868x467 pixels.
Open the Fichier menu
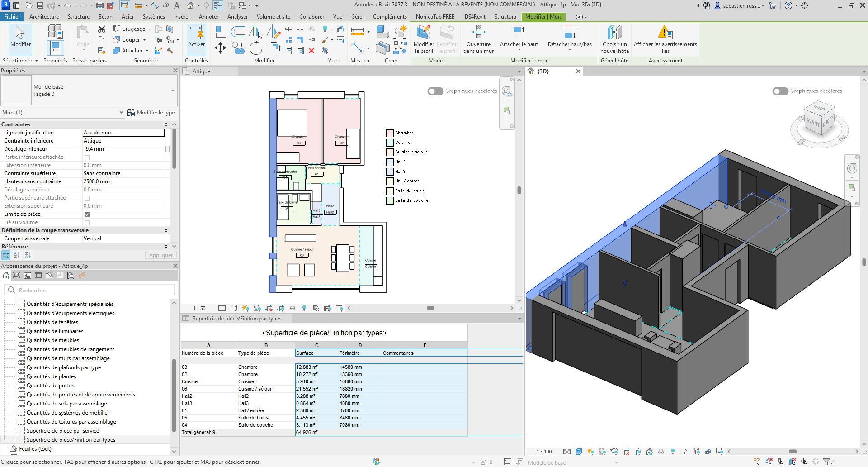12,17
